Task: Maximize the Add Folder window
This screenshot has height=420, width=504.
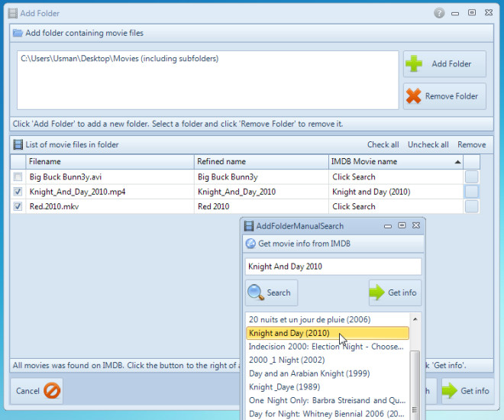Action: (472, 12)
